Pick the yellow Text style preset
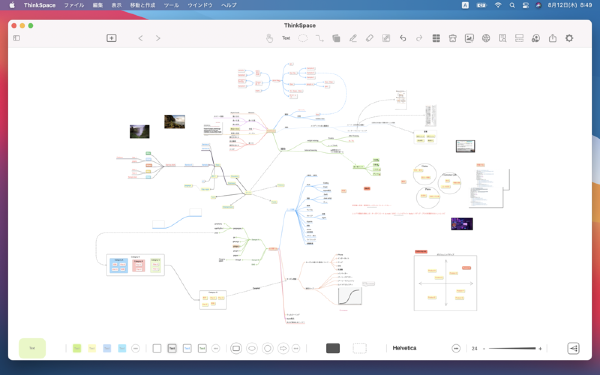Screen dimensions: 600x375 click(x=92, y=348)
